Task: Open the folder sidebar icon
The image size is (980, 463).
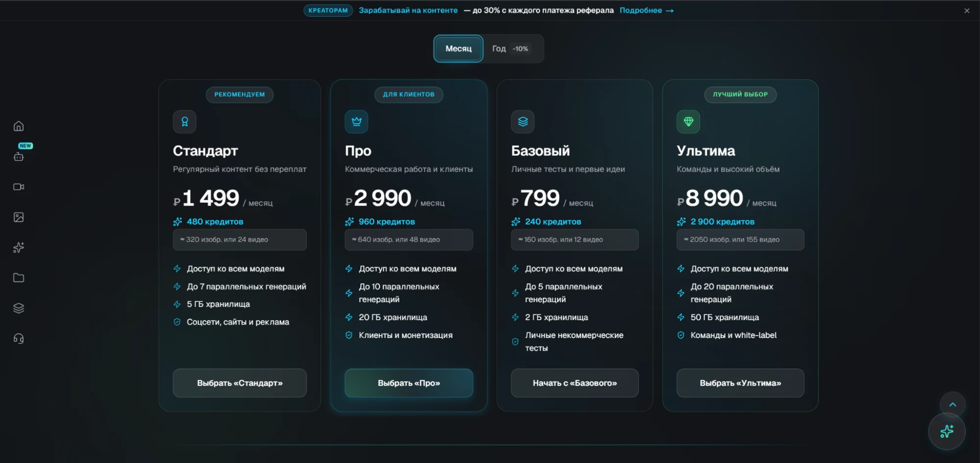Action: click(x=19, y=278)
